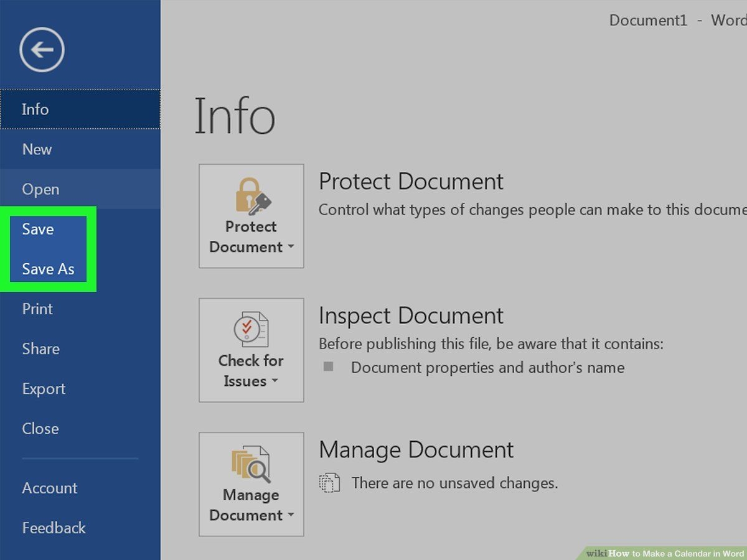Click the large Info page title

coord(235,116)
